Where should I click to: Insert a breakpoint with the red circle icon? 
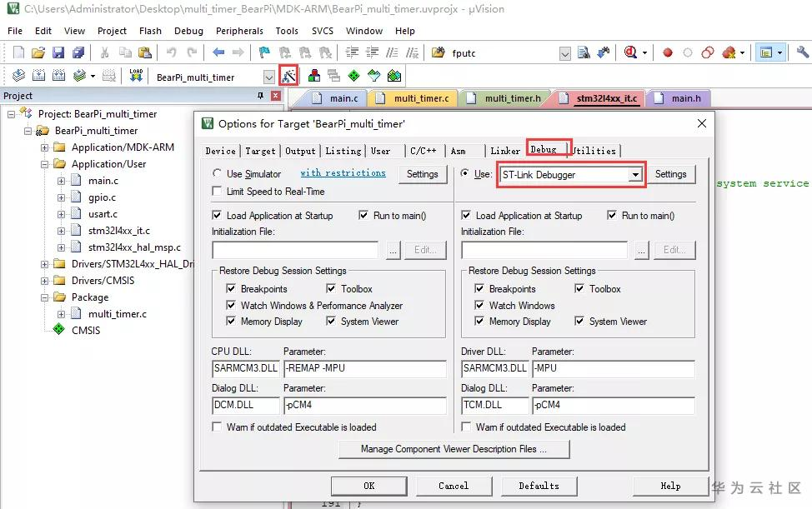tap(668, 52)
